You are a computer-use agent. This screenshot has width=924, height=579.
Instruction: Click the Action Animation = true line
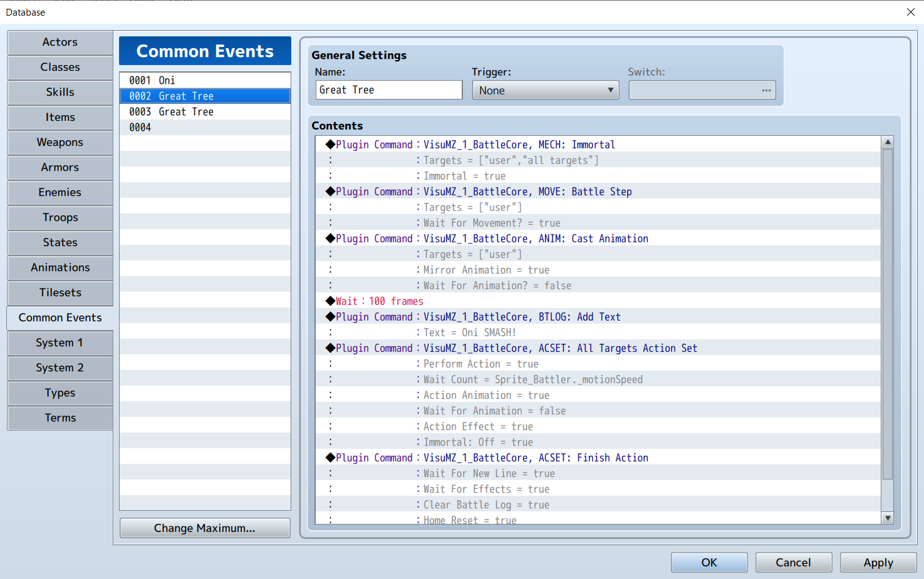tap(598, 395)
